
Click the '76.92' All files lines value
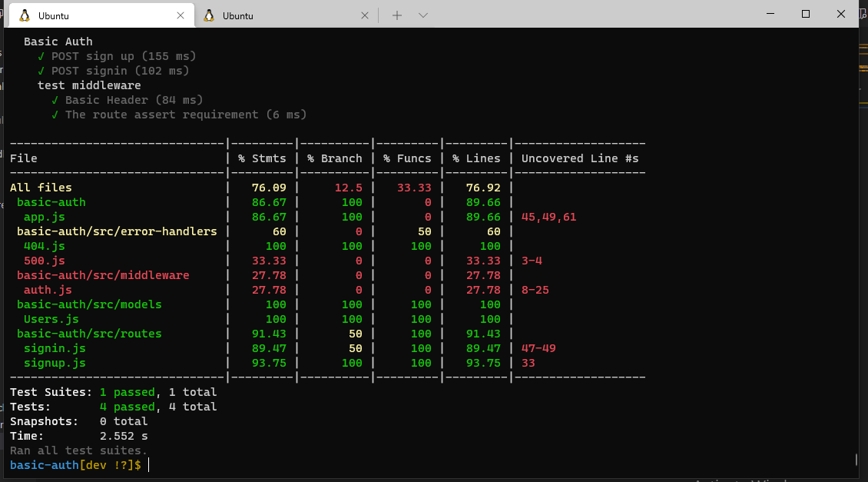point(483,188)
